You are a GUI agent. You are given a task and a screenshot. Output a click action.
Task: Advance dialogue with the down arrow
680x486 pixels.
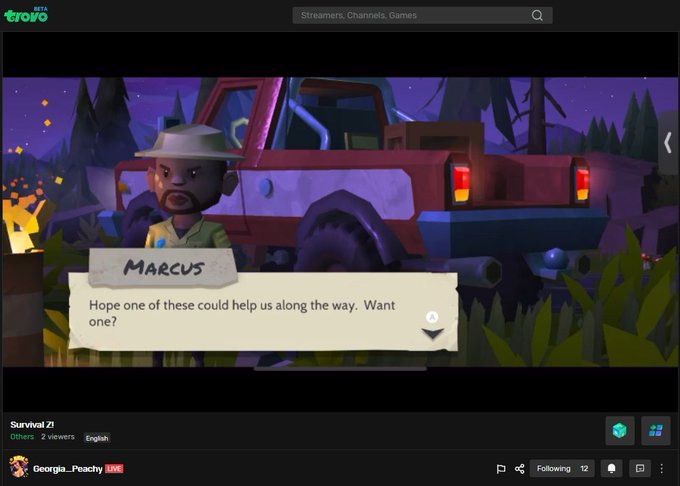(432, 333)
